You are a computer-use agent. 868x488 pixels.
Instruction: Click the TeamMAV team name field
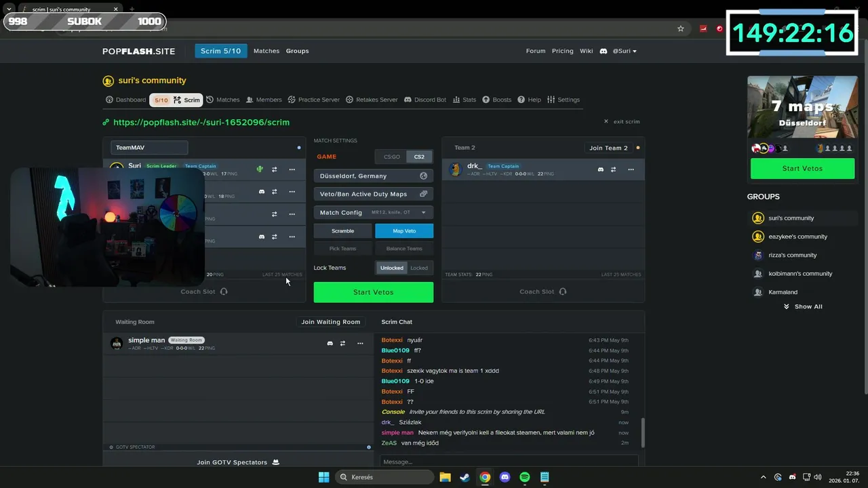coord(149,148)
